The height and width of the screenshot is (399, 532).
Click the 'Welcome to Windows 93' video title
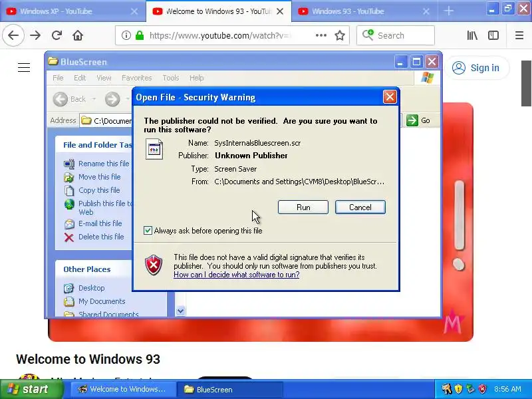click(x=88, y=359)
